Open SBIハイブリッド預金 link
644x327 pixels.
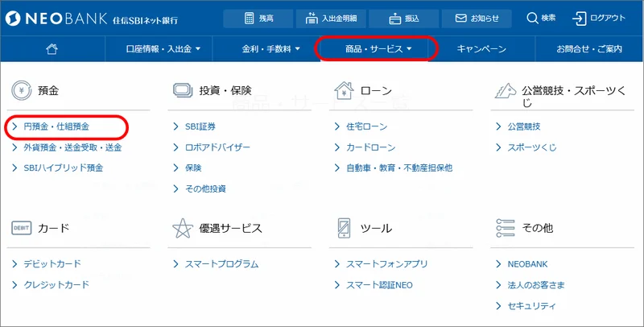click(x=64, y=168)
